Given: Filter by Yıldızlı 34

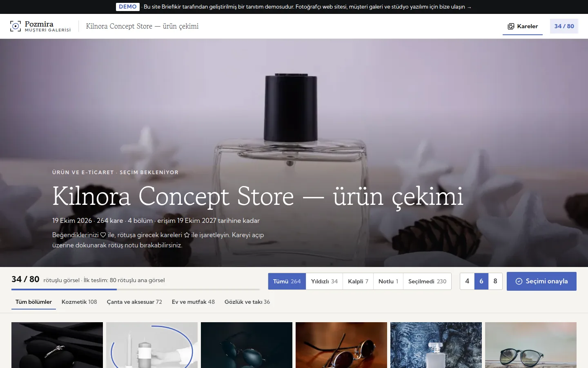Looking at the screenshot, I should click(324, 281).
